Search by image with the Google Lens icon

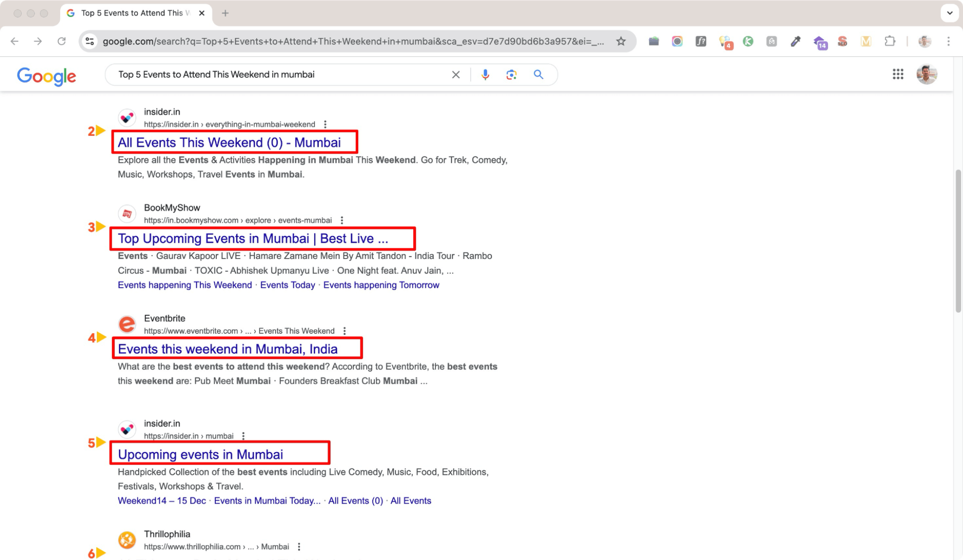[511, 75]
